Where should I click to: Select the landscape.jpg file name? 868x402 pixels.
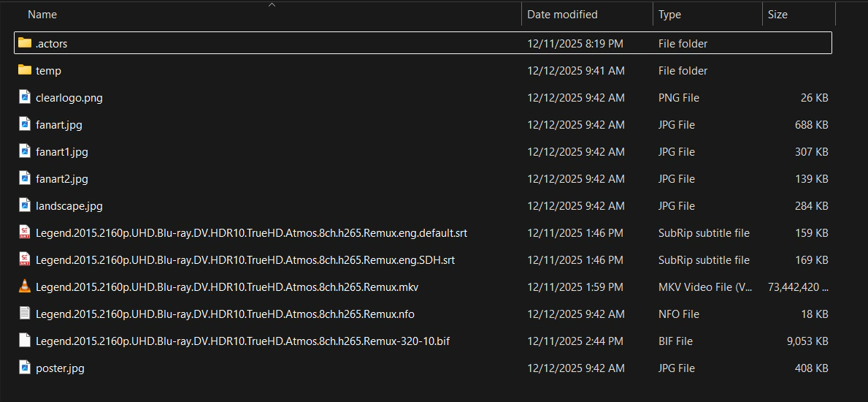(69, 206)
